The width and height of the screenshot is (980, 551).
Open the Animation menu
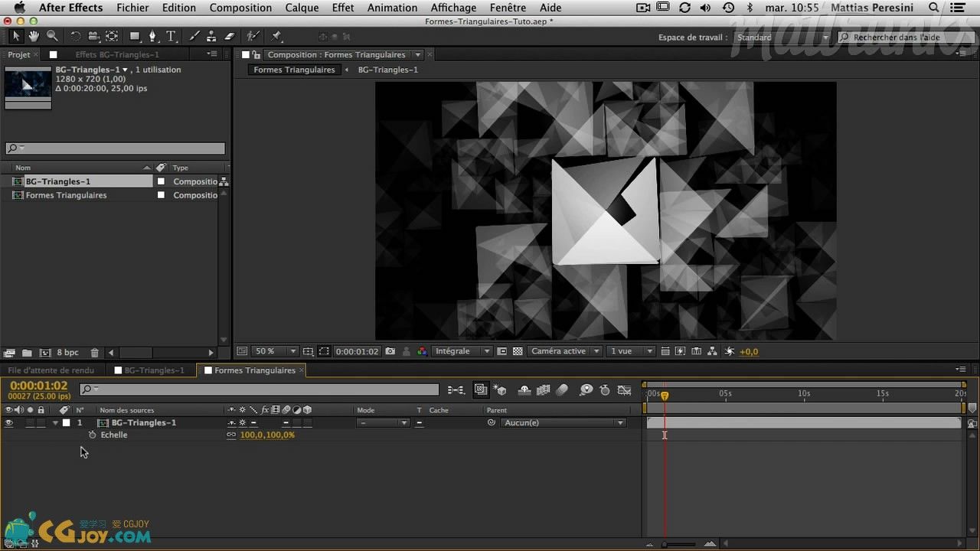point(392,8)
